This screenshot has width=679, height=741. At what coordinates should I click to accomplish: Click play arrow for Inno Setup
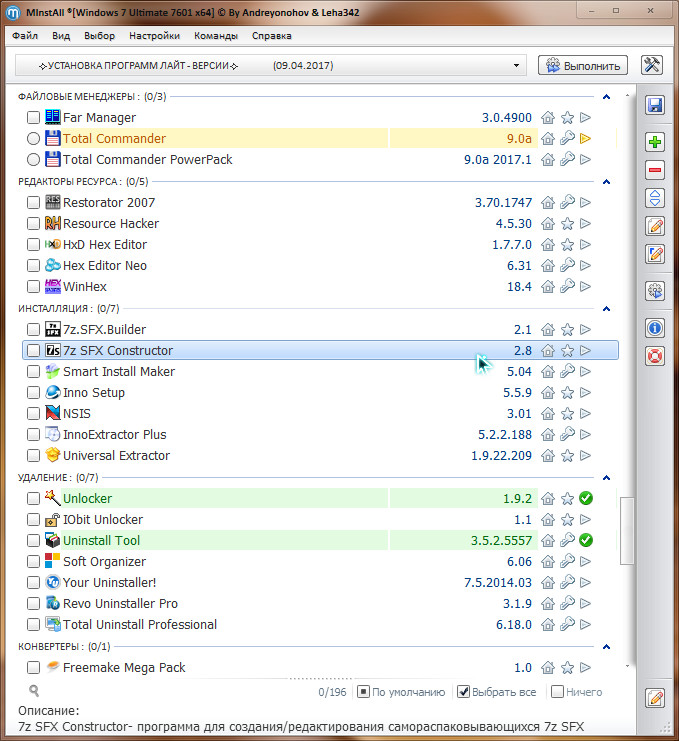(x=585, y=392)
